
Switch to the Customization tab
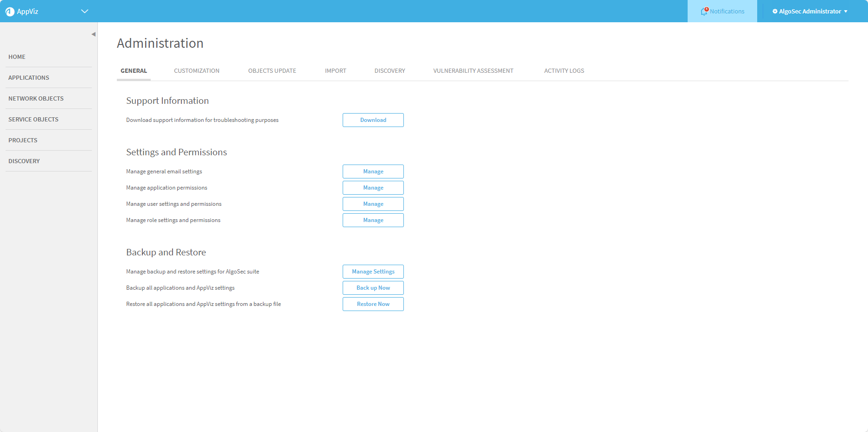197,71
